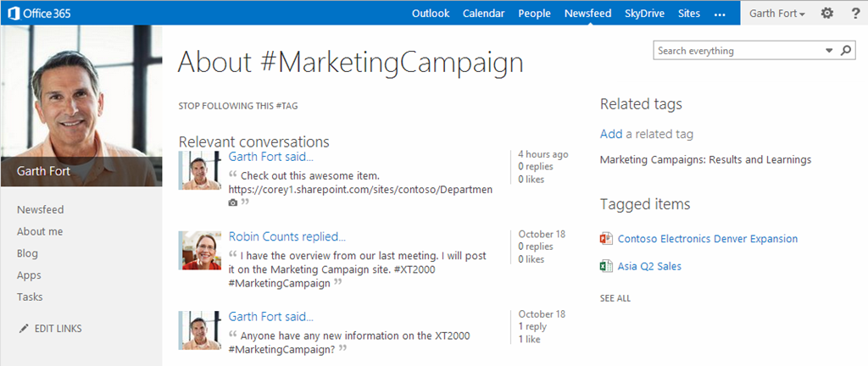The width and height of the screenshot is (868, 366).
Task: Click the About #MarketingCampaign page title
Action: (350, 63)
